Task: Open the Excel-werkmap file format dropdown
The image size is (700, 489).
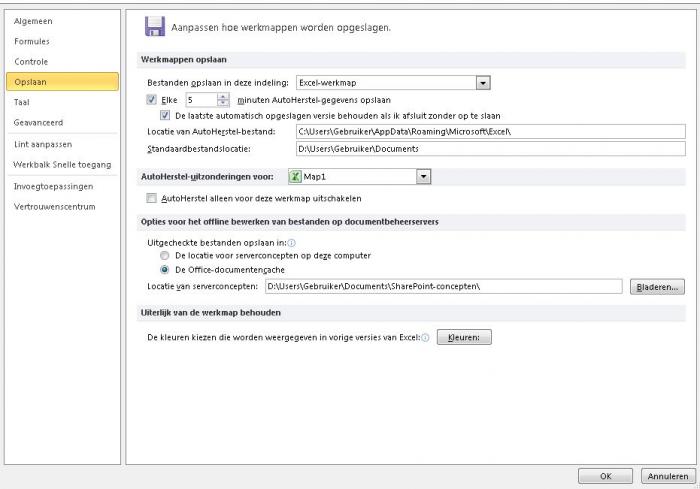Action: coord(483,83)
